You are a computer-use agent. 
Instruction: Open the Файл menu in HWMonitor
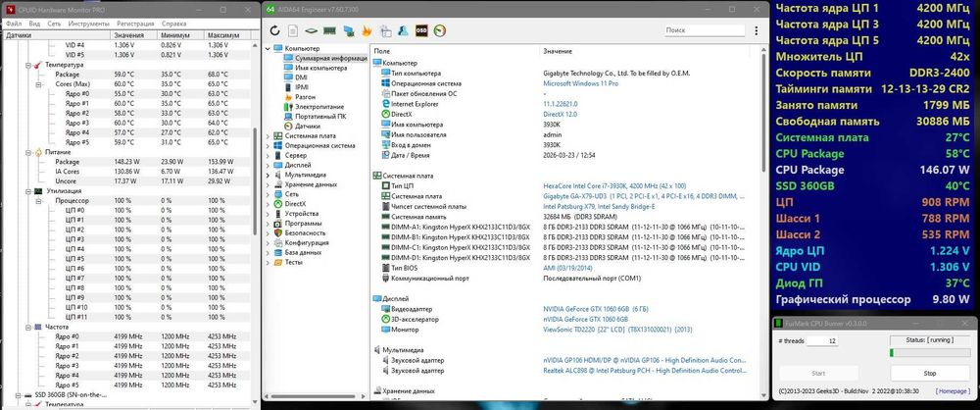13,24
